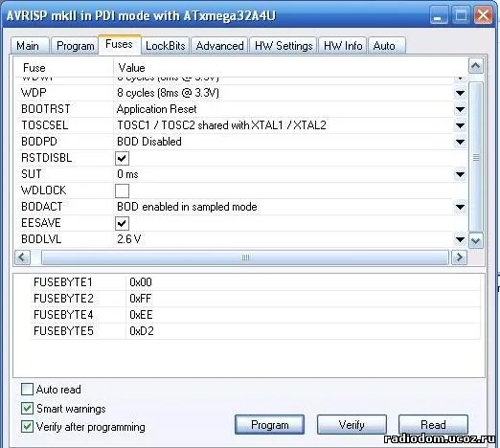Open the SUT startup time dropdown
Screen dimensions: 500x448
(x=460, y=174)
